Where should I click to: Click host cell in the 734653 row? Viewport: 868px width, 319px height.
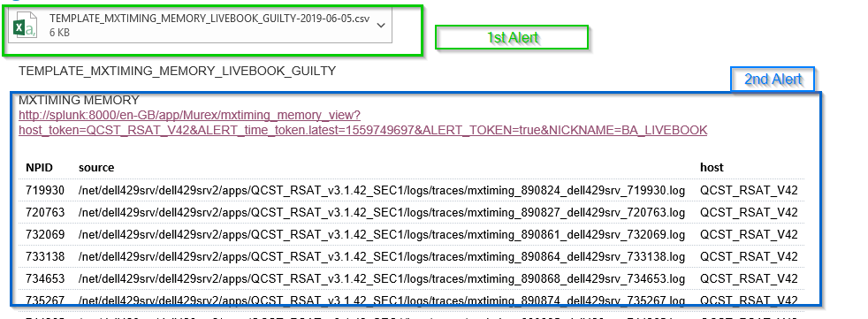(749, 278)
